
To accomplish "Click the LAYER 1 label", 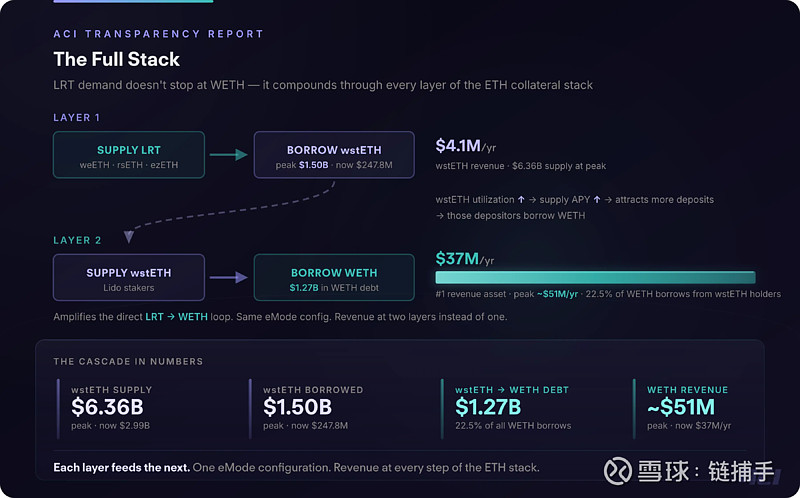I will tap(77, 118).
